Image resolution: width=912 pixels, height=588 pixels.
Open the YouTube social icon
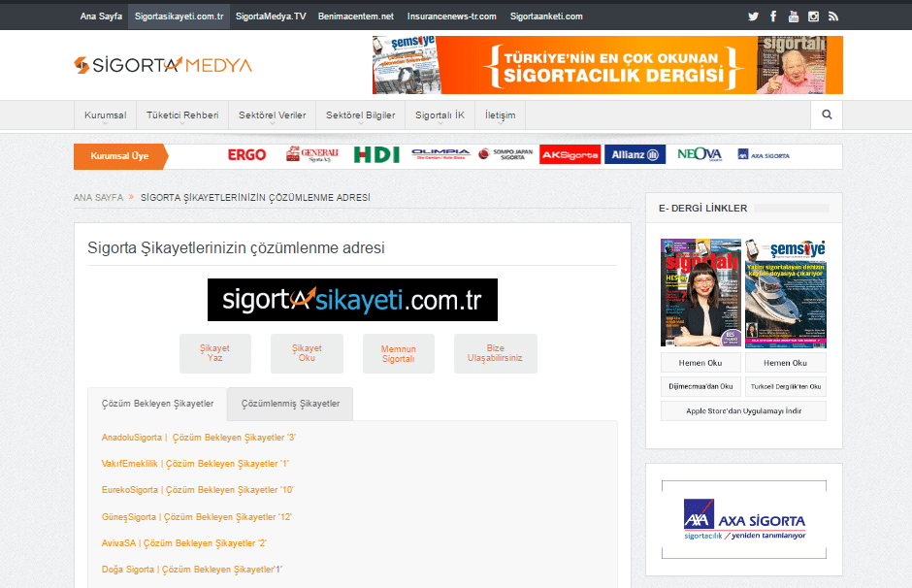tap(794, 16)
